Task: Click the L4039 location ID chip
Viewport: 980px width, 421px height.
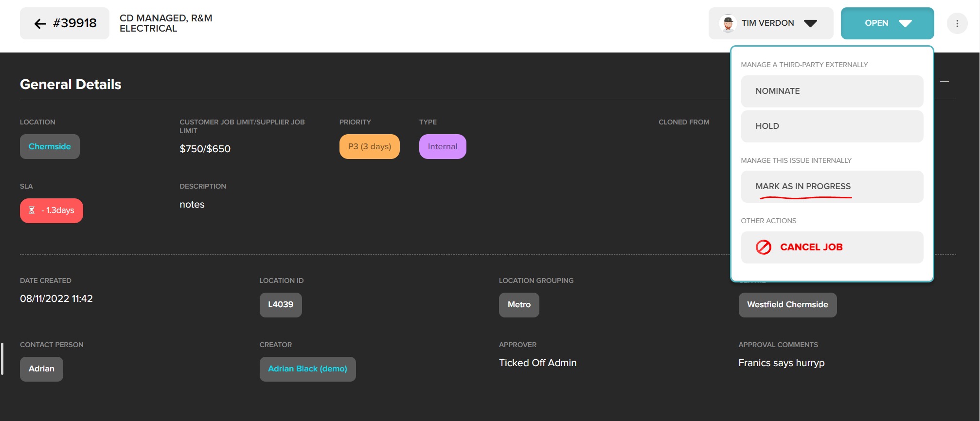Action: point(281,305)
